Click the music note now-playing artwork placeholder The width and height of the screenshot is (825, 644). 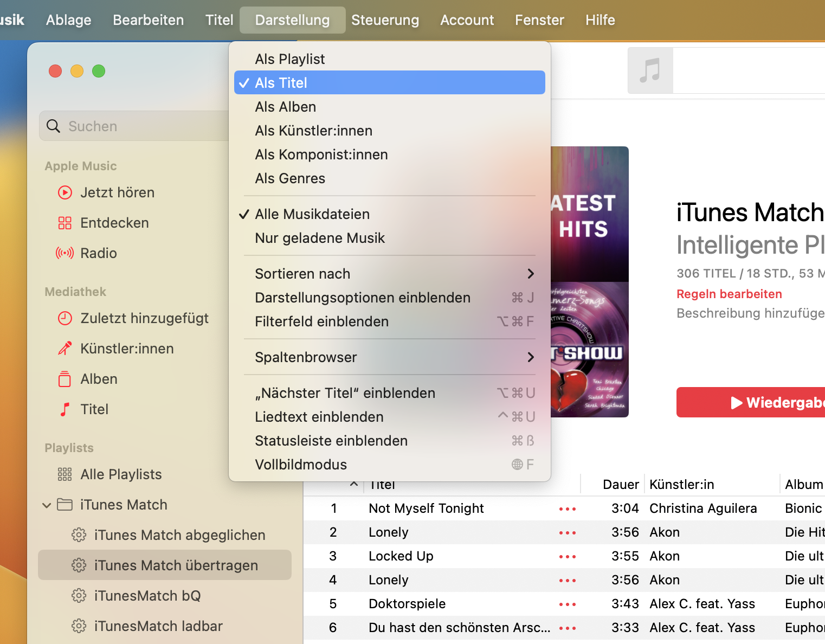[650, 70]
